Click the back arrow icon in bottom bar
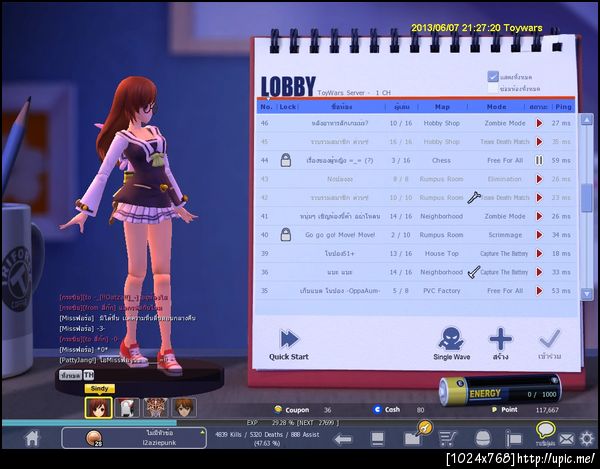The image size is (600, 469). click(343, 439)
